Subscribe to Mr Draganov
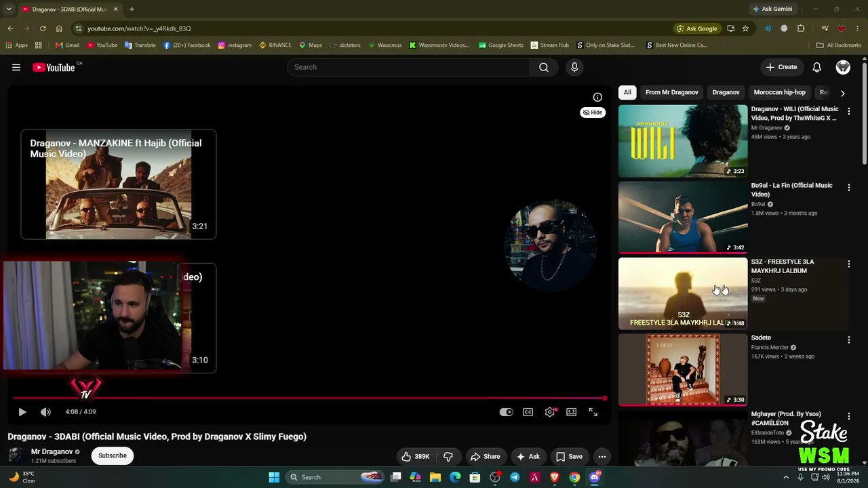 (113, 455)
